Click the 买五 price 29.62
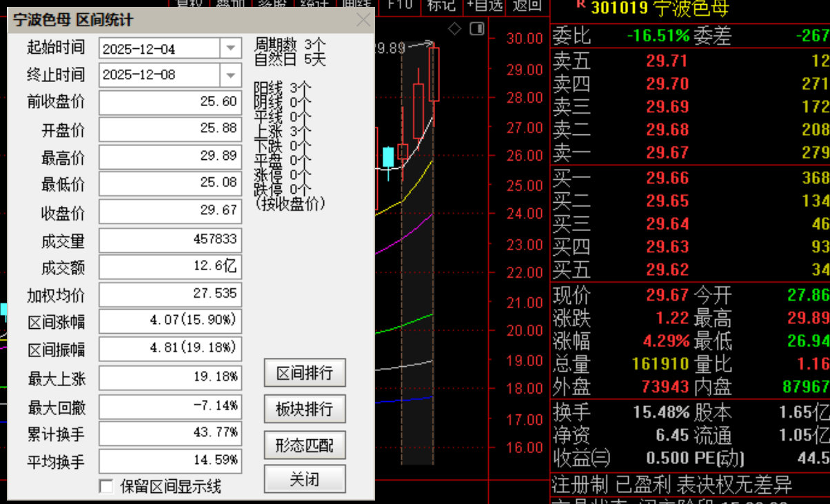The height and width of the screenshot is (504, 830). tap(667, 270)
